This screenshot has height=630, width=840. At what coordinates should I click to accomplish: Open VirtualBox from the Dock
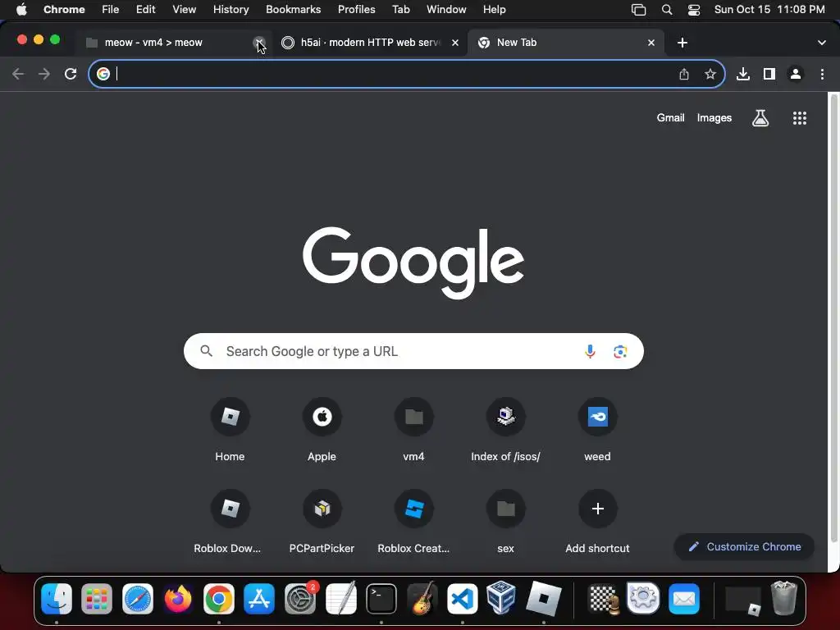[501, 598]
